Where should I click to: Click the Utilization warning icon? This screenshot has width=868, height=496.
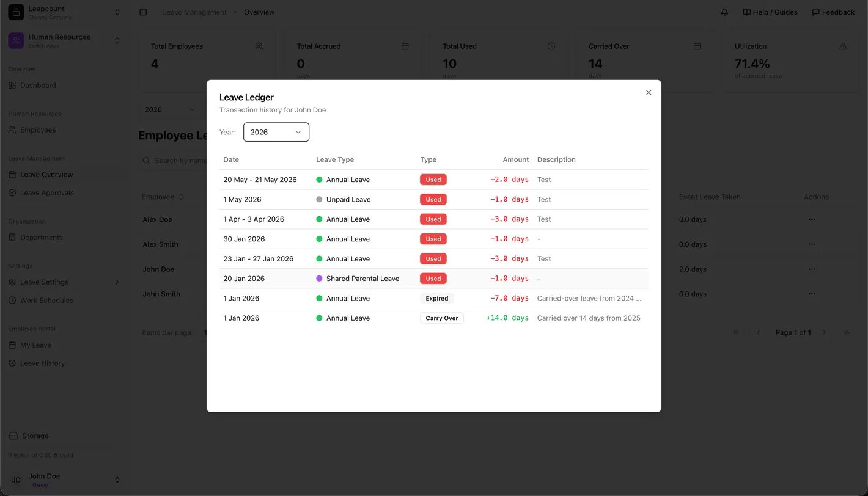(843, 46)
